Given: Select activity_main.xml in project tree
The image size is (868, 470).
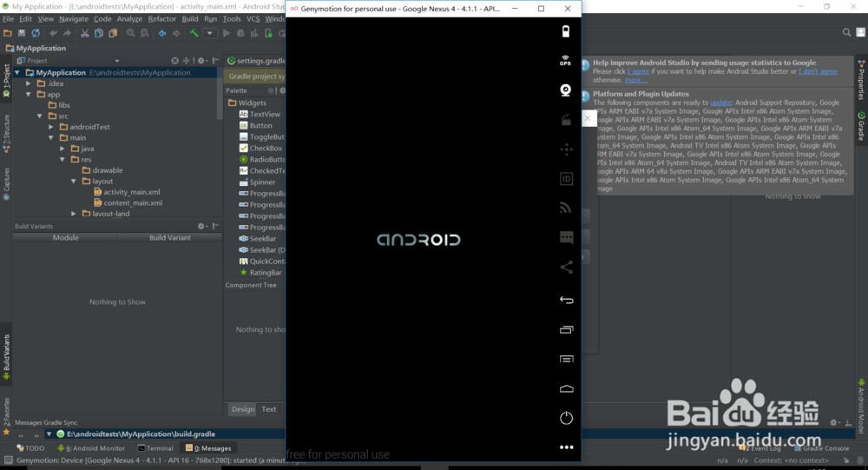Looking at the screenshot, I should click(127, 192).
